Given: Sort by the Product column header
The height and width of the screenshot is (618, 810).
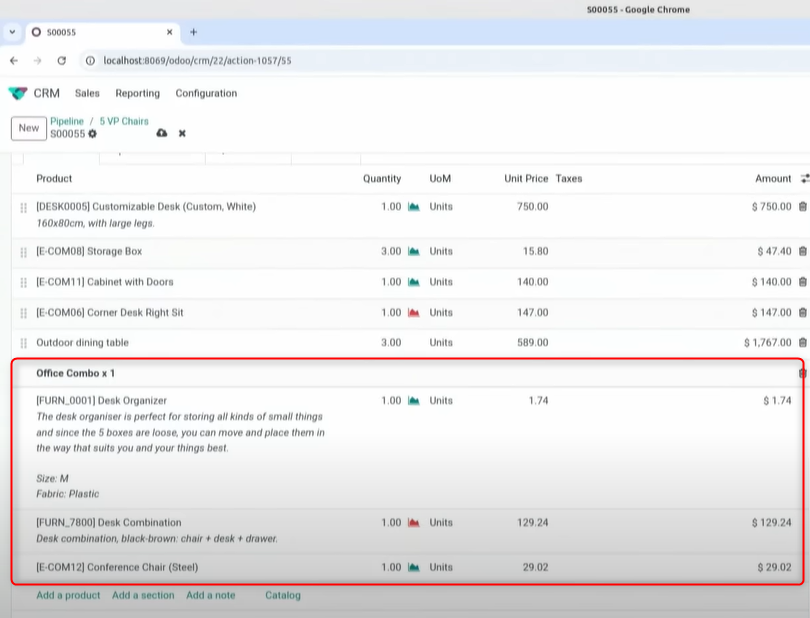Looking at the screenshot, I should click(54, 179).
